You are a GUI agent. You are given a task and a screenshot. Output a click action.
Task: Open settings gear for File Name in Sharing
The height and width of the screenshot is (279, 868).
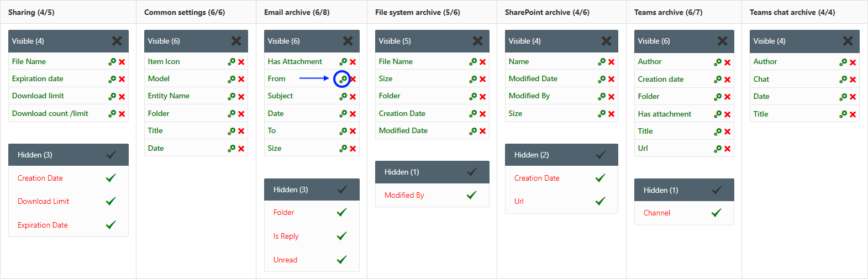point(112,62)
